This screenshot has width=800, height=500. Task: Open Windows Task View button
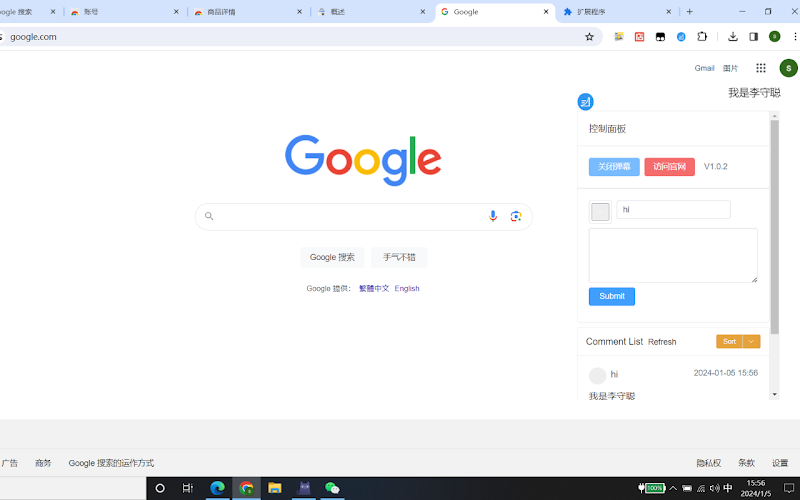point(188,488)
